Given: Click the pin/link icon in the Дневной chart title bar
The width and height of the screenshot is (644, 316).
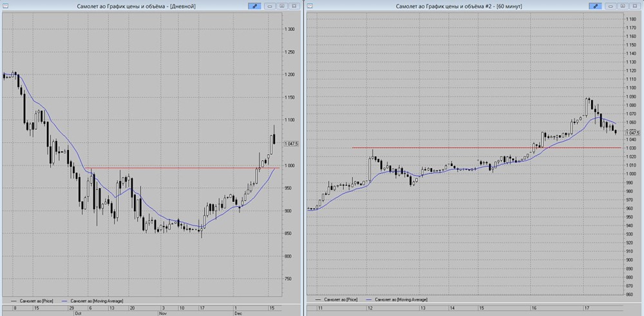Looking at the screenshot, I should (x=254, y=6).
